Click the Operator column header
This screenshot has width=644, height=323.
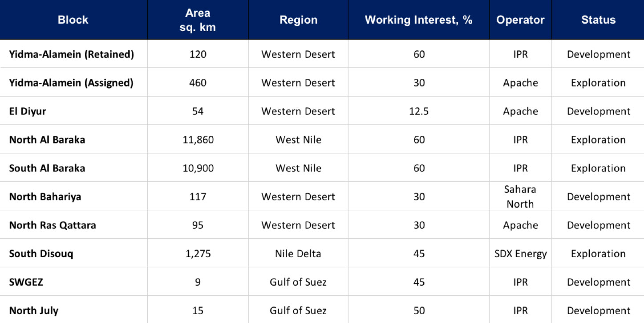520,20
